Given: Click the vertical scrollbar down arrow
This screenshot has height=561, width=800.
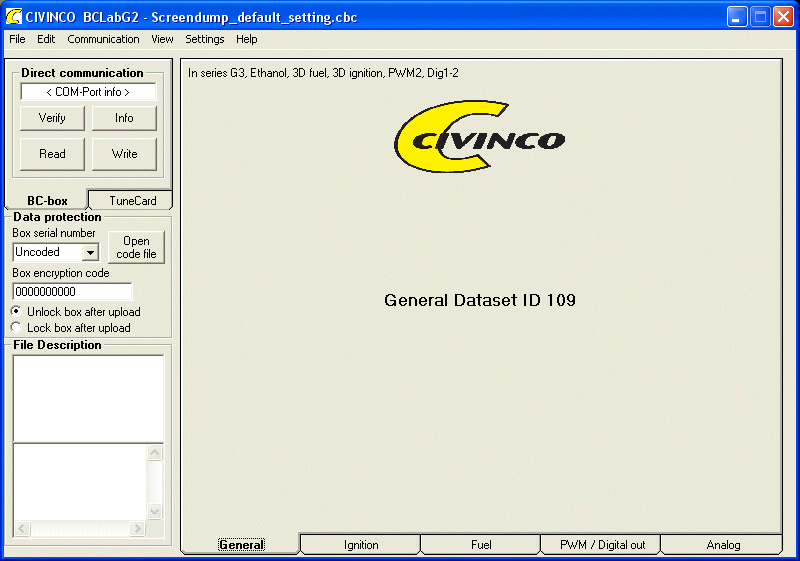Looking at the screenshot, I should (x=155, y=511).
